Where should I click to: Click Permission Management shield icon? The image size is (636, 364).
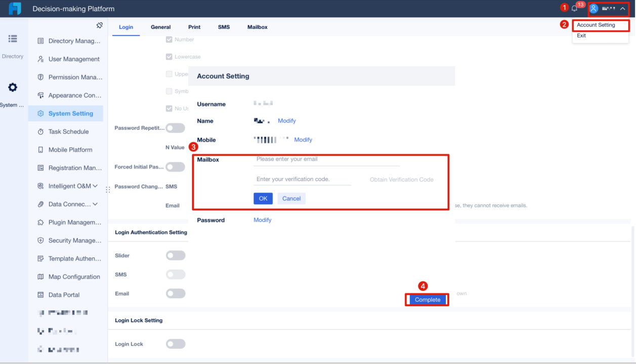click(40, 77)
